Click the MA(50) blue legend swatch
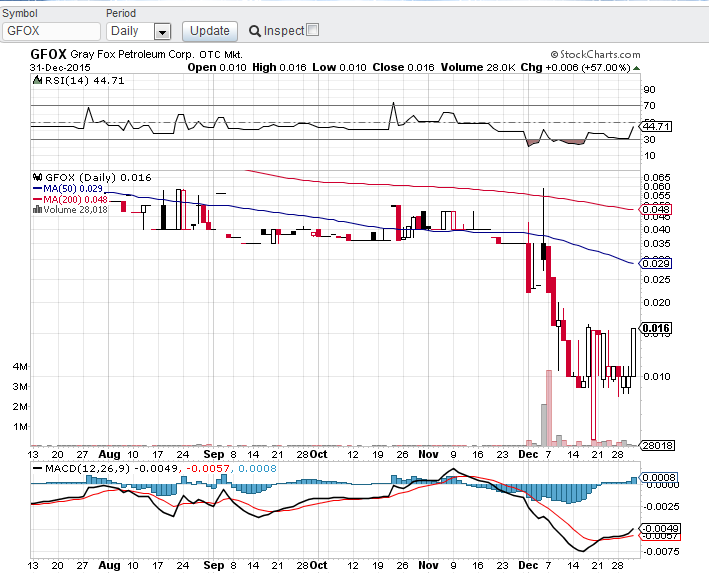This screenshot has width=709, height=579. (38, 189)
